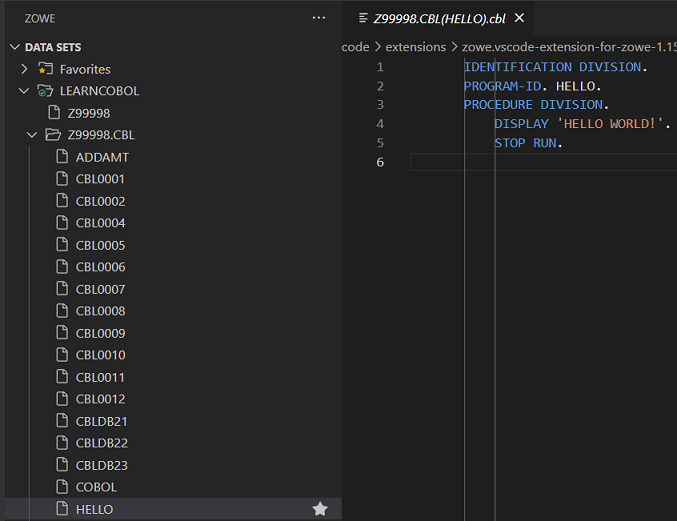The image size is (677, 521).
Task: Click the DISPLAY 'HELLO WORLD!' code line
Action: point(581,124)
